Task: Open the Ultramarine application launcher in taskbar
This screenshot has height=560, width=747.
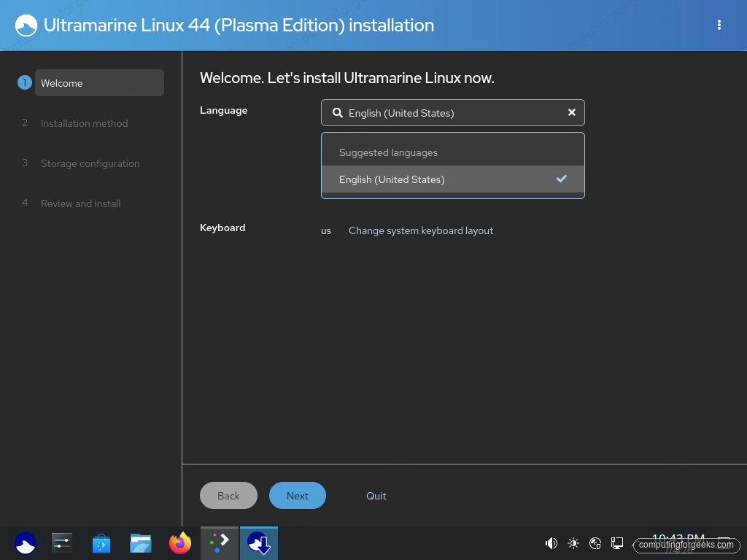Action: (26, 543)
